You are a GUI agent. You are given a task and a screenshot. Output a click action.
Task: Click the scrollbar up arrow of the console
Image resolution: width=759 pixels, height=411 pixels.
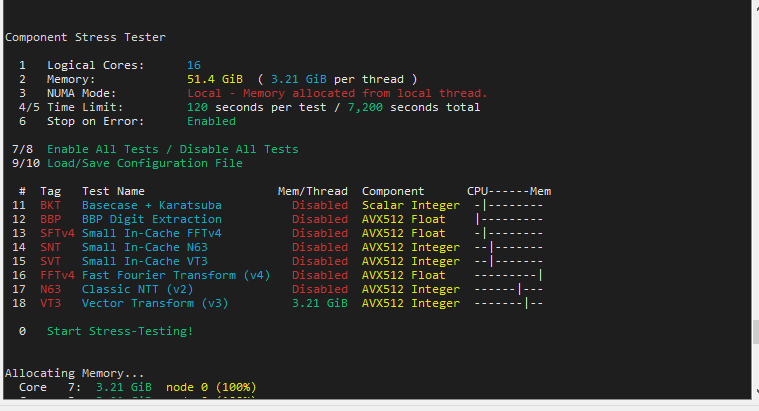[x=756, y=7]
